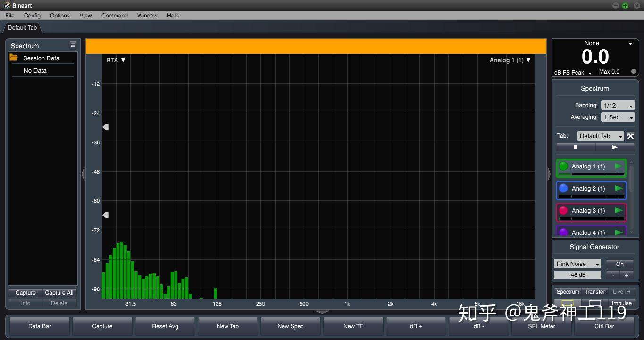The width and height of the screenshot is (644, 340).
Task: Collapse the right control bar arrow
Action: click(x=549, y=174)
